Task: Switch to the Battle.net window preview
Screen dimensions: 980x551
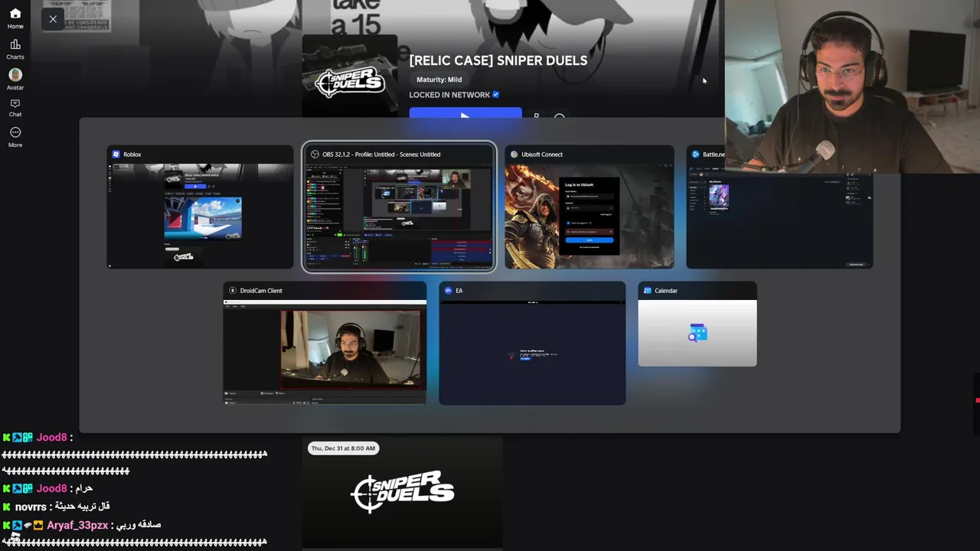Action: [779, 207]
